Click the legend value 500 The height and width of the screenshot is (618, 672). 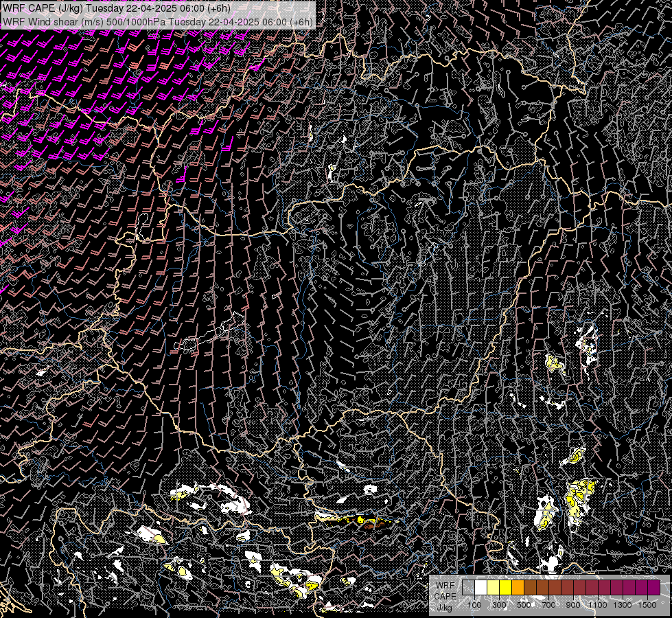pos(524,605)
